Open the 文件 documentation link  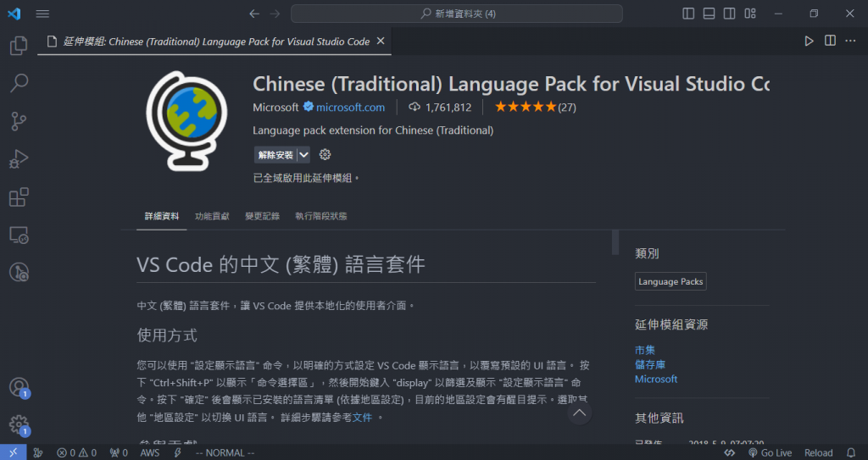[x=362, y=418]
